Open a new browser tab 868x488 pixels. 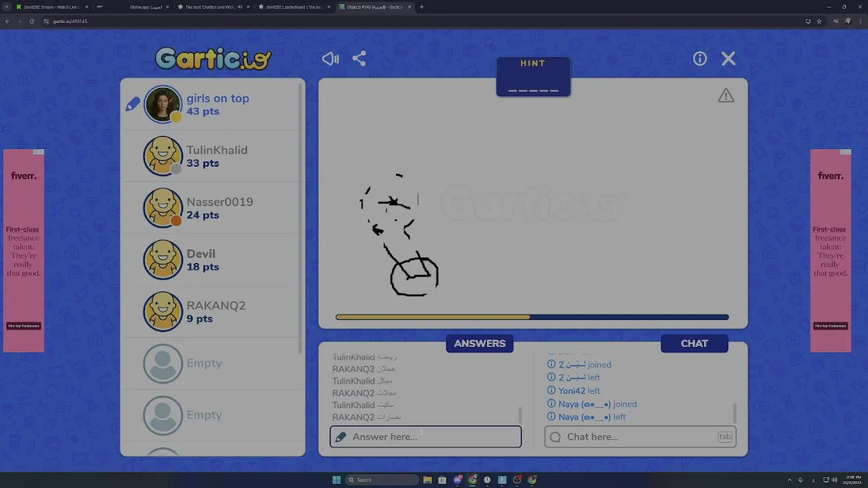(x=421, y=7)
